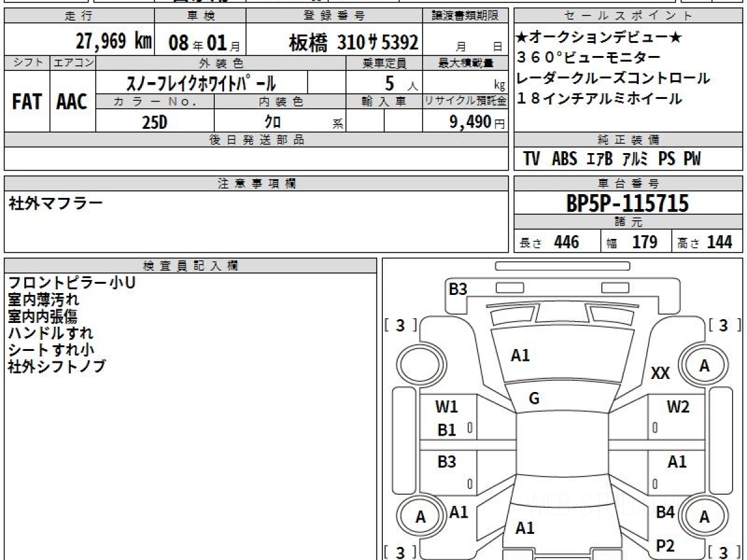Image resolution: width=747 pixels, height=560 pixels.
Task: Select the P2 damage mark
Action: (665, 546)
